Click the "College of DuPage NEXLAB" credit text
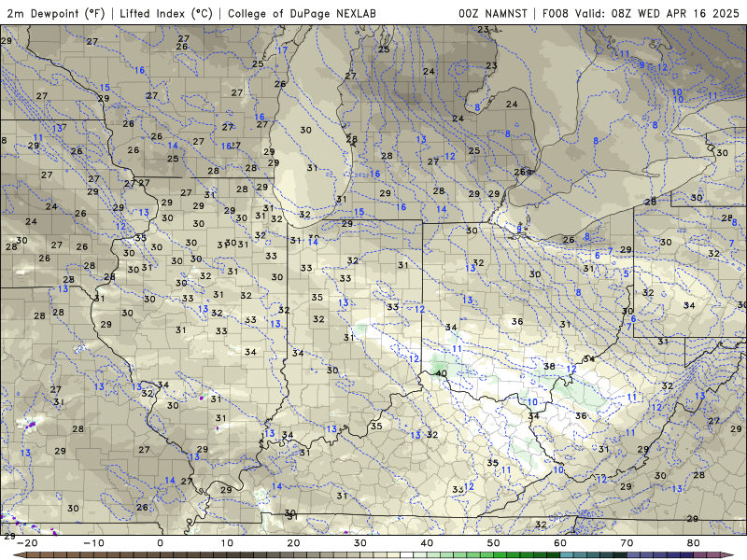Image resolution: width=747 pixels, height=560 pixels. (302, 13)
